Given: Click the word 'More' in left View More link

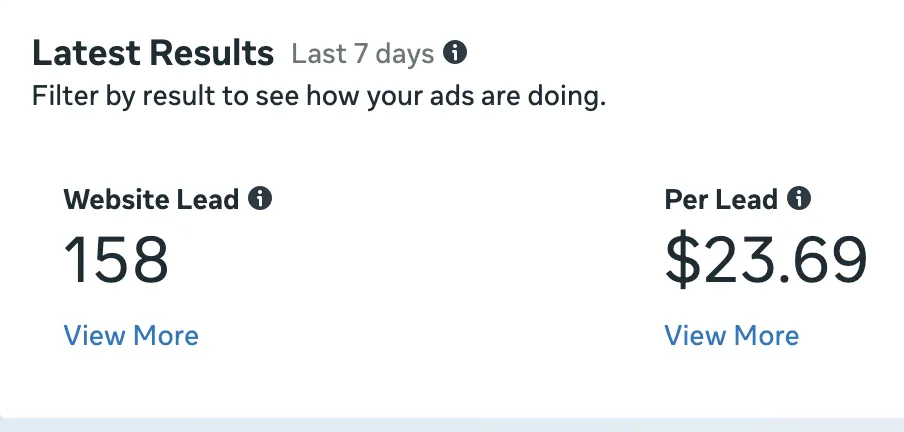Looking at the screenshot, I should coord(164,335).
